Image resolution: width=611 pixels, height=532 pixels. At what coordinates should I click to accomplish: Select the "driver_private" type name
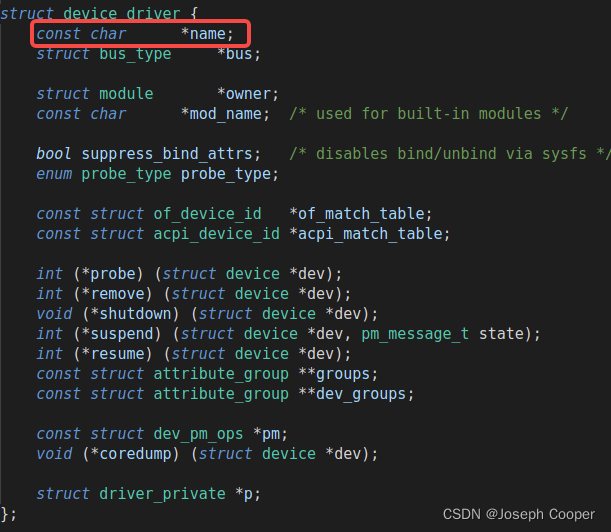click(162, 494)
